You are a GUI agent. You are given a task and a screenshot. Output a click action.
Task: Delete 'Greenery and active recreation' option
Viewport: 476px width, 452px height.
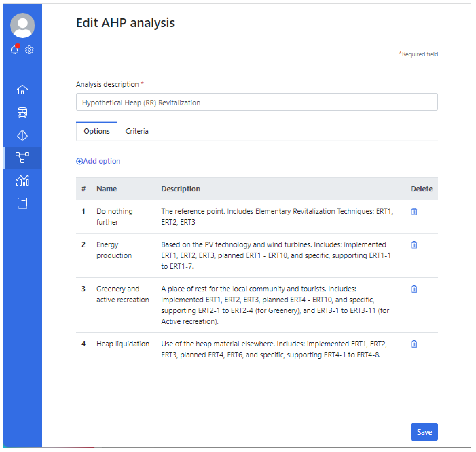point(414,289)
